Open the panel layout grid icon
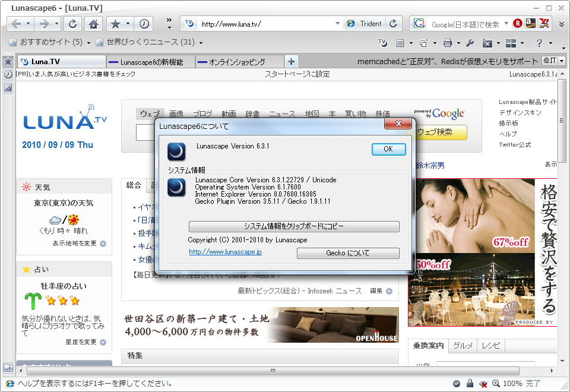This screenshot has height=392, width=570. coord(512,43)
